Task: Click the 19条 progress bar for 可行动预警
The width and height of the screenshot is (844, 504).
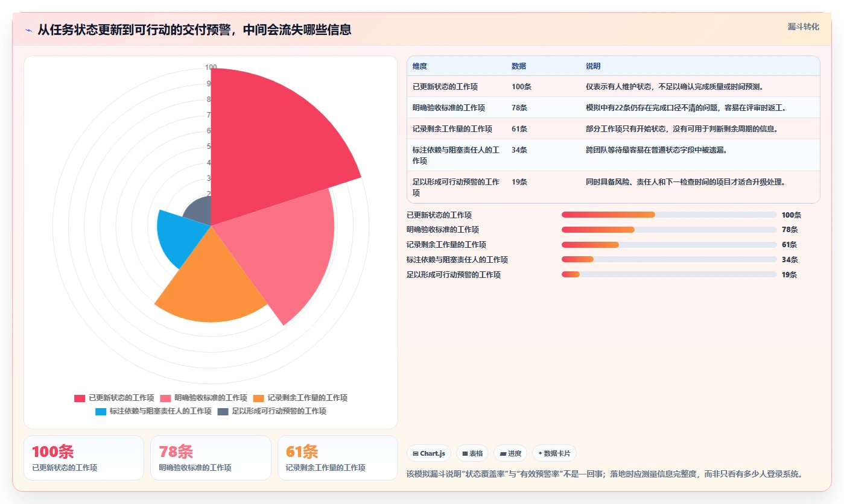Action: pos(669,274)
